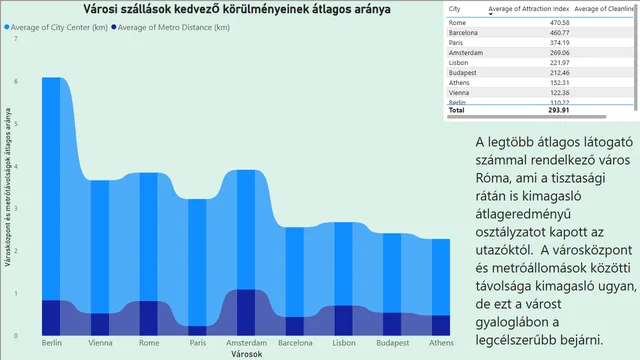This screenshot has height=360, width=640.
Task: Click the Barcelona x-axis label
Action: [295, 343]
